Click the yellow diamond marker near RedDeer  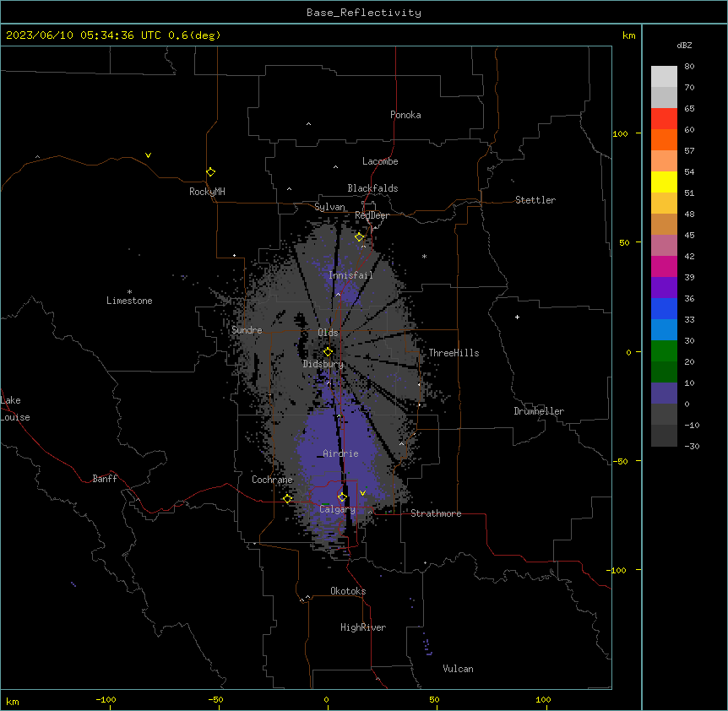[360, 237]
